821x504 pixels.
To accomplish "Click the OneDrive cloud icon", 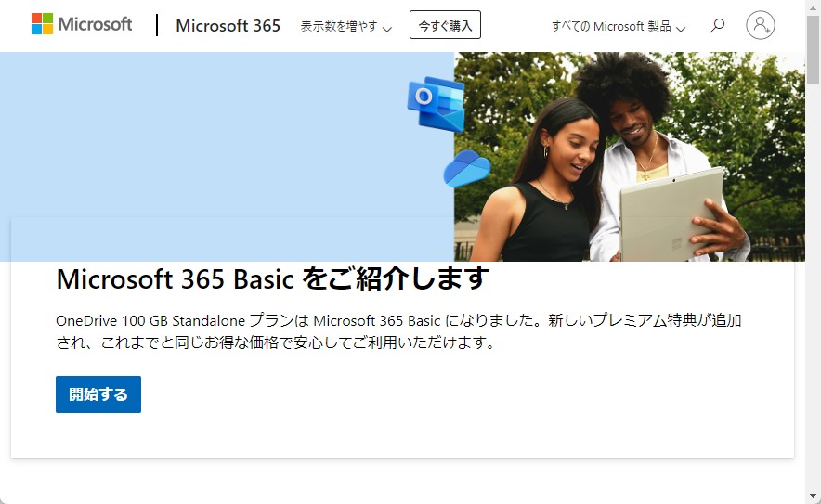I will point(466,169).
